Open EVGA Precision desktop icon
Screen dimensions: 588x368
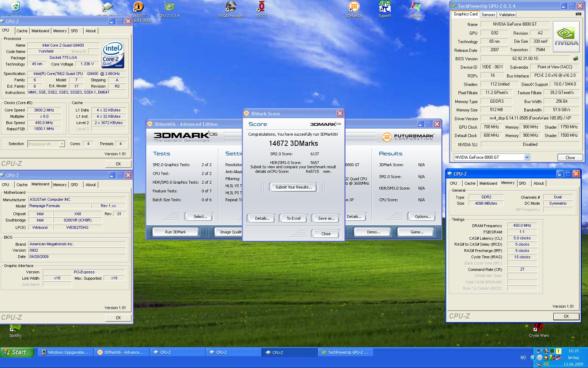click(231, 9)
